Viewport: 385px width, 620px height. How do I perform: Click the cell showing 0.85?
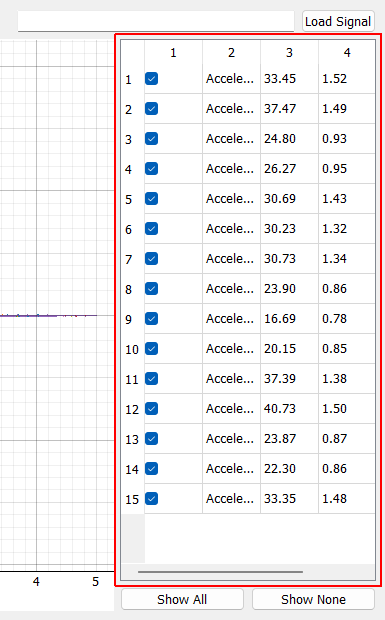(347, 349)
